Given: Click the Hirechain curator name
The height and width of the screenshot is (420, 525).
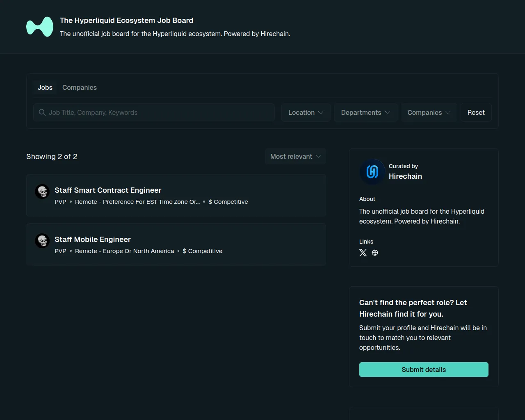Looking at the screenshot, I should (405, 176).
